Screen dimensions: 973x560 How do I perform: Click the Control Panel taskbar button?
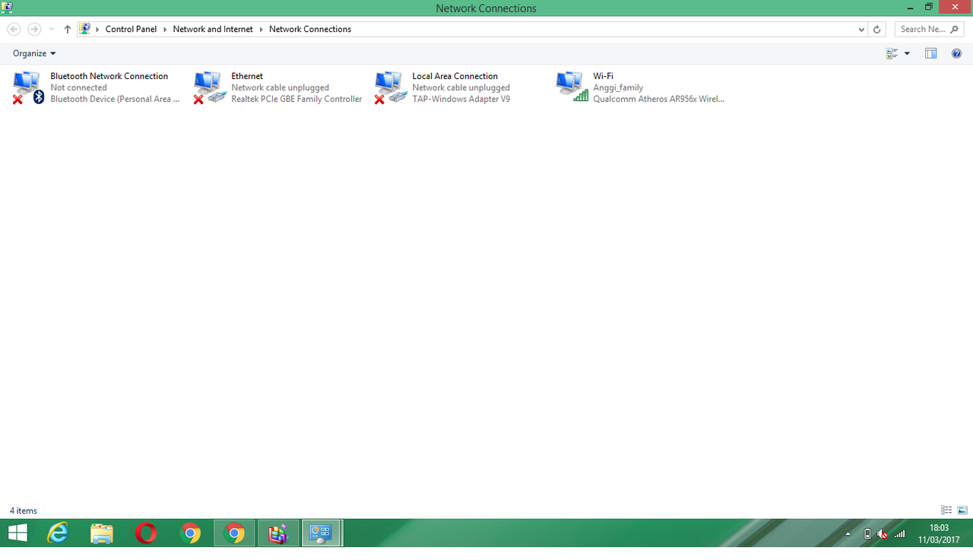click(x=322, y=533)
